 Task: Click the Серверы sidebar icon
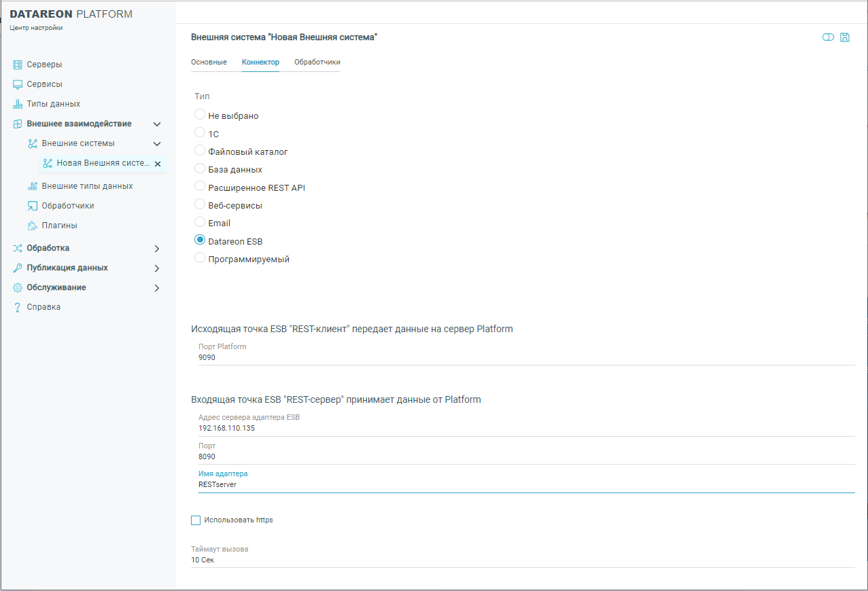click(x=18, y=65)
